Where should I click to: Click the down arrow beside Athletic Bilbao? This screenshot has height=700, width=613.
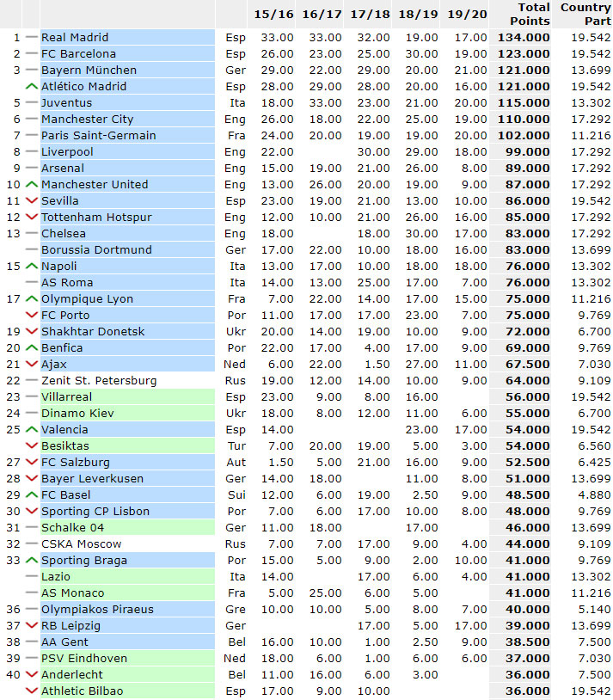pyautogui.click(x=32, y=691)
